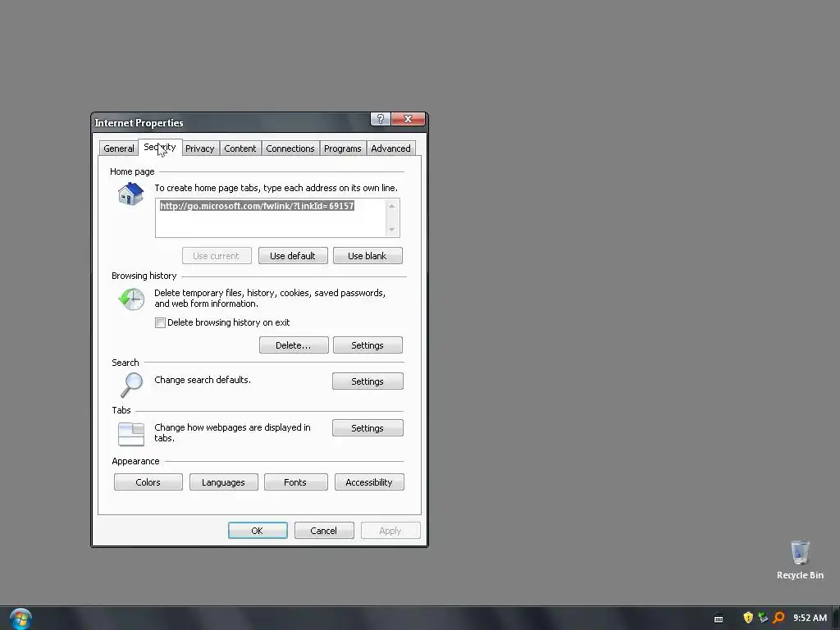Open Tabs Settings button
This screenshot has width=840, height=630.
coord(367,428)
